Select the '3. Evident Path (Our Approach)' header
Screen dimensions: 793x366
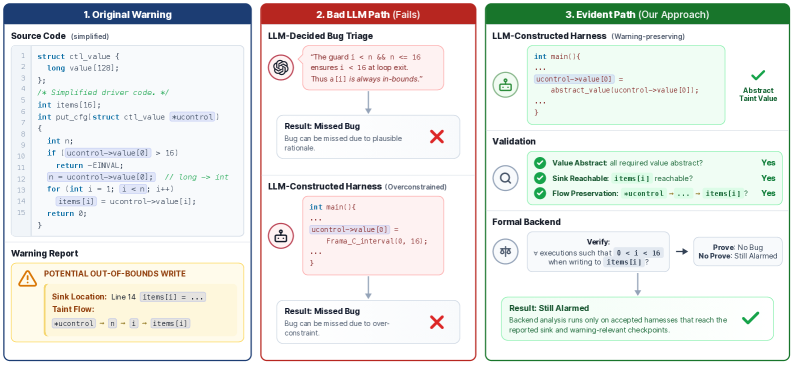(637, 14)
